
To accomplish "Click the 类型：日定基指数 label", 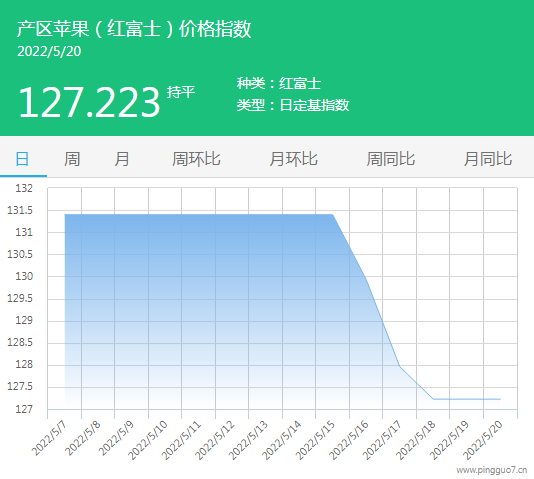I will [293, 105].
